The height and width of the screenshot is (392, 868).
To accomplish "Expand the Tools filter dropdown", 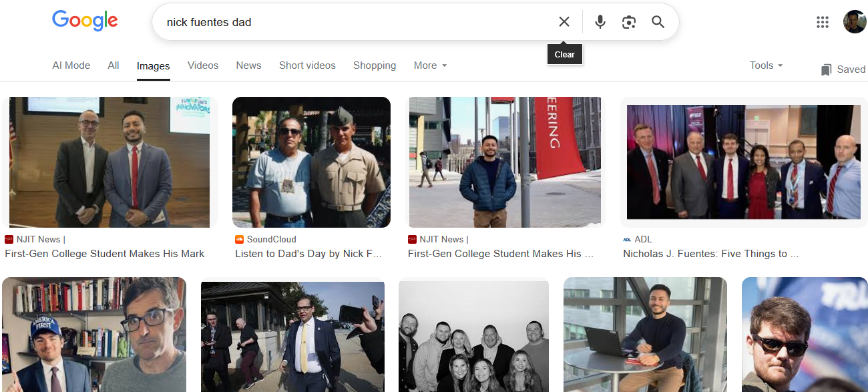I will (766, 65).
